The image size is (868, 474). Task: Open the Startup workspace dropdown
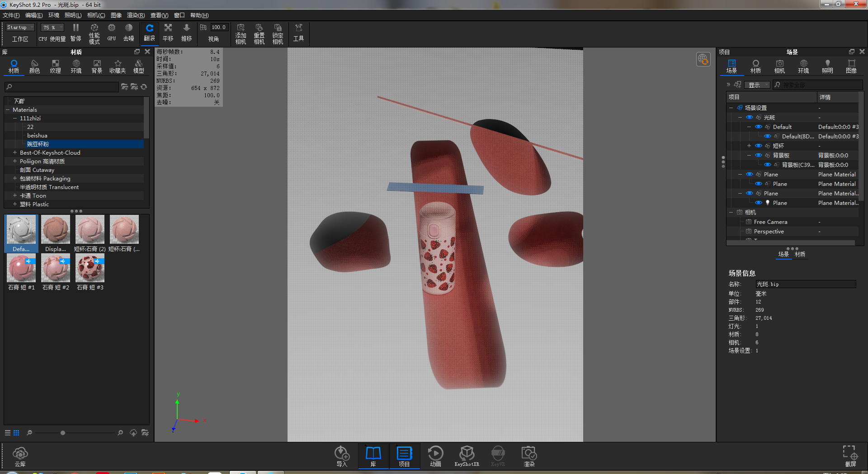[19, 27]
